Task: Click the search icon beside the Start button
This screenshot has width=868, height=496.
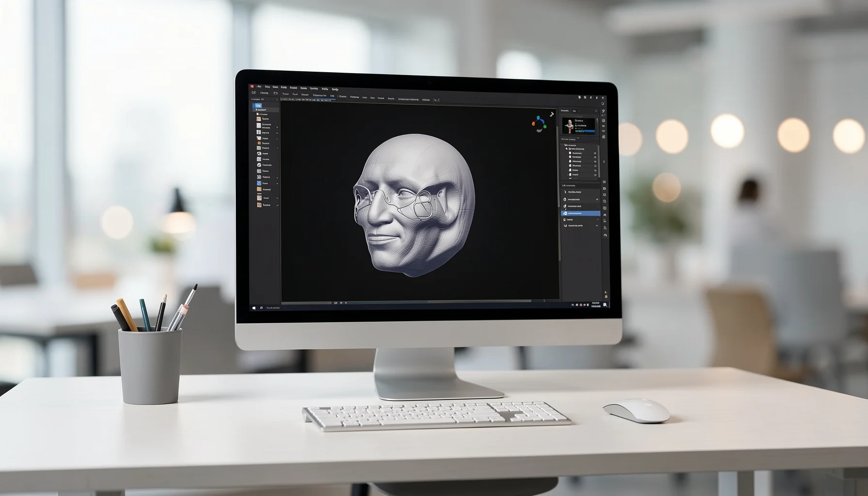Action: point(262,308)
